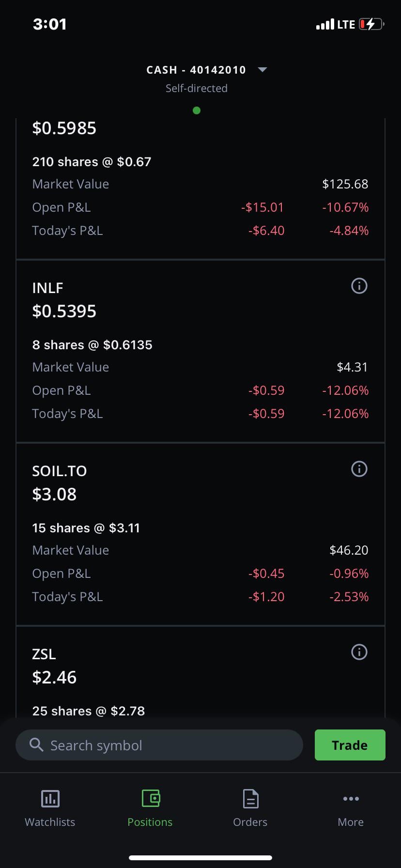The height and width of the screenshot is (868, 401).
Task: Tap the More ellipsis icon
Action: [351, 798]
